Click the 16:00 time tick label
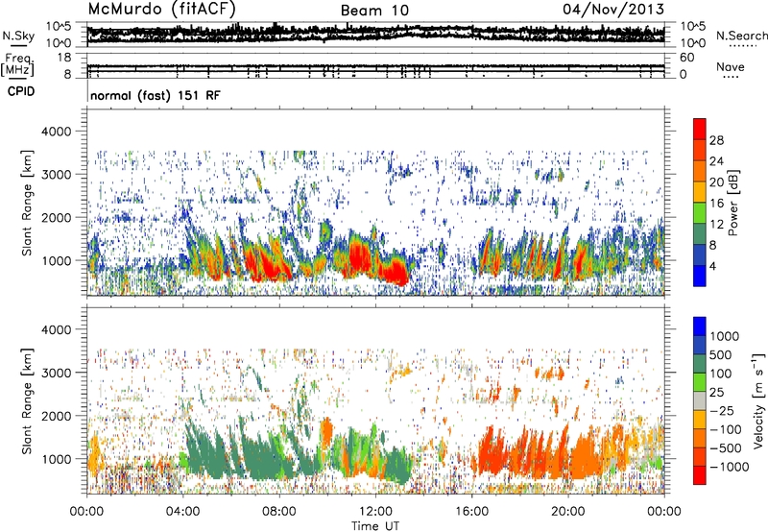The image size is (768, 532). coord(471,512)
